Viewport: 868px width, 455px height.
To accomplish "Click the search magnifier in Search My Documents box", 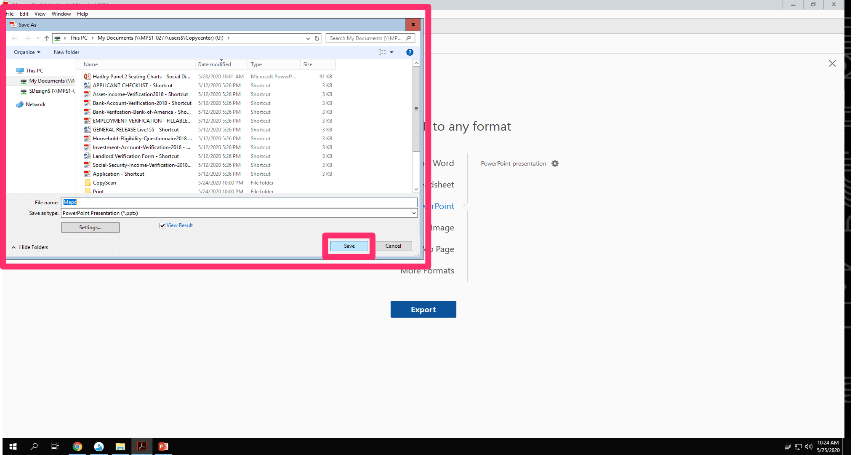I will pos(408,38).
